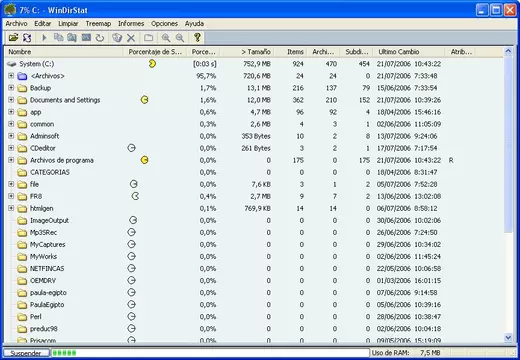Click the Open folder toolbar icon

click(x=13, y=37)
